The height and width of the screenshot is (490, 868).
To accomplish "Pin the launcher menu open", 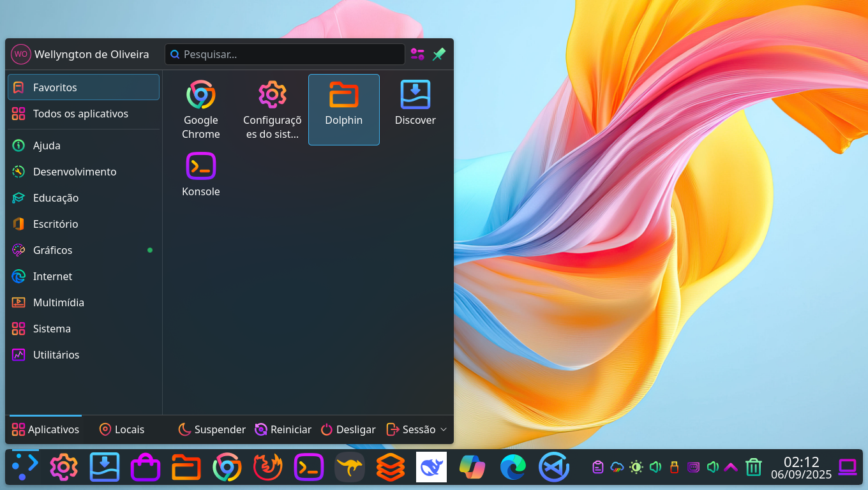I will (438, 54).
